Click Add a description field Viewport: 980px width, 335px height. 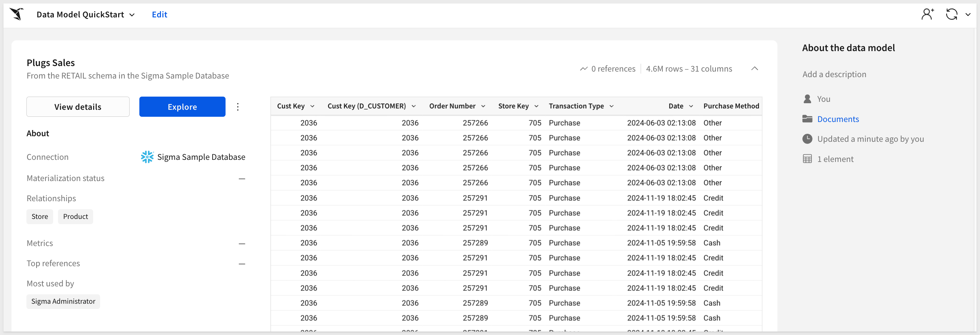[x=834, y=74]
